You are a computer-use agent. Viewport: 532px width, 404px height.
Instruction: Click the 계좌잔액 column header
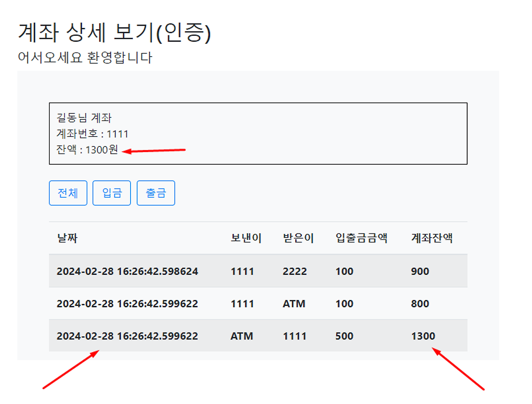pyautogui.click(x=432, y=238)
